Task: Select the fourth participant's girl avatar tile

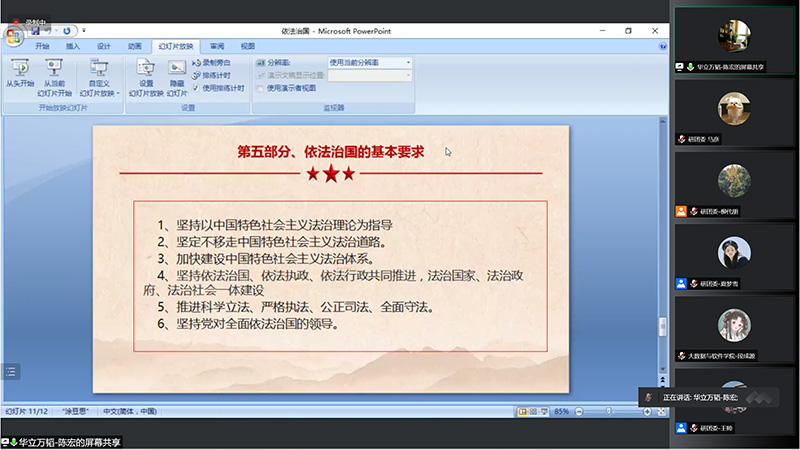Action: (734, 258)
